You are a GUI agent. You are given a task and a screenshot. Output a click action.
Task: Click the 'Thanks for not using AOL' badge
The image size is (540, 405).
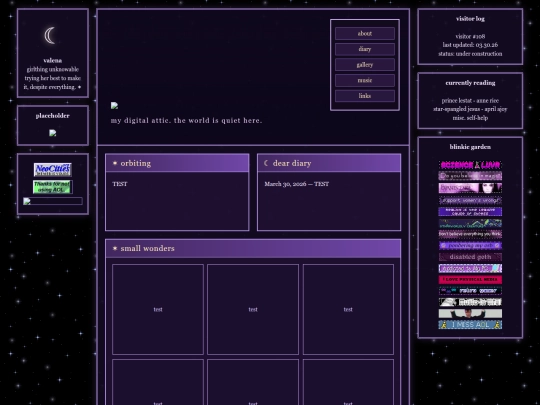[53, 187]
